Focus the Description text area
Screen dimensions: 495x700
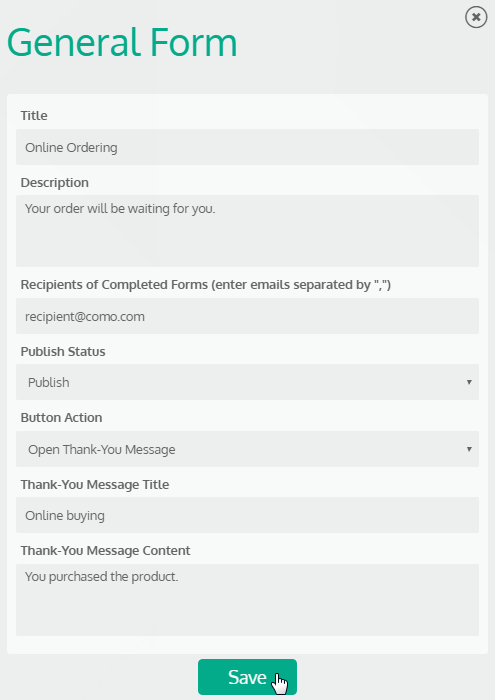click(247, 231)
